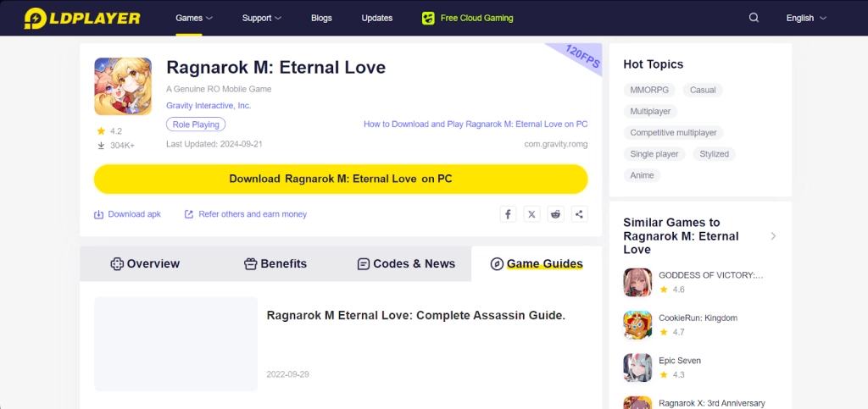This screenshot has height=409, width=868.
Task: Expand the Games dropdown menu
Action: (194, 18)
